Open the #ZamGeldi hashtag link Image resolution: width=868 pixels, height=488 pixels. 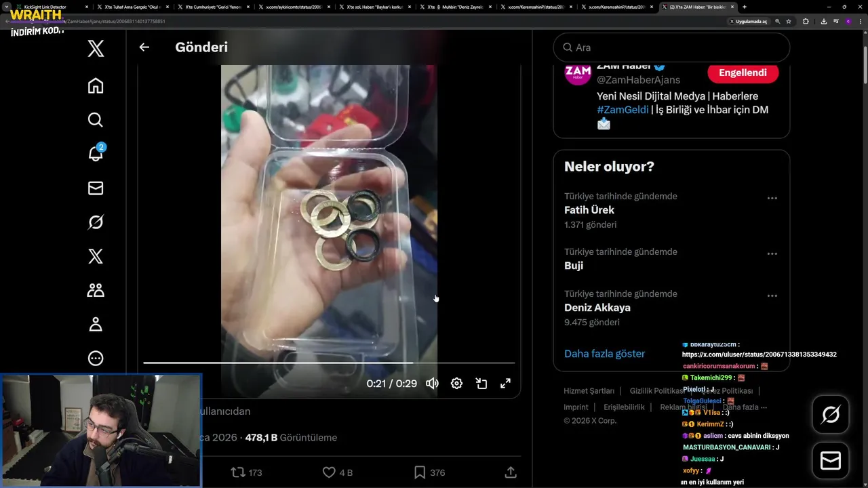click(x=623, y=110)
